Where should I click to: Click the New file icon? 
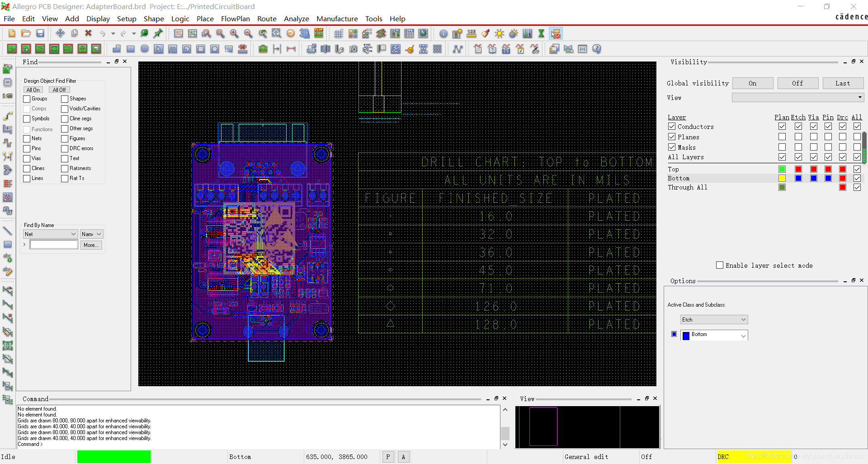click(12, 33)
